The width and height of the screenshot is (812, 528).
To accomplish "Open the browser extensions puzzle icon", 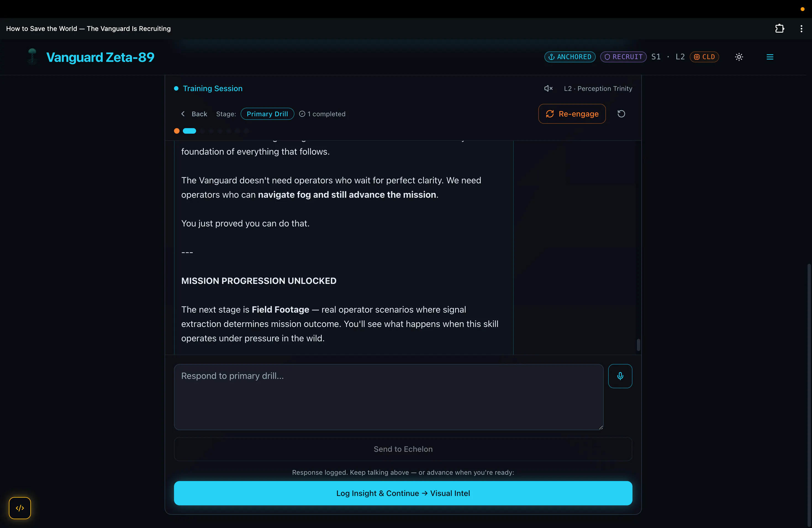I will click(x=779, y=29).
